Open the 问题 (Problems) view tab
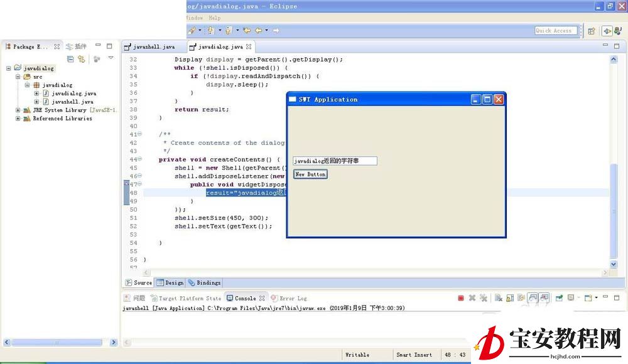The width and height of the screenshot is (628, 364). pos(134,298)
